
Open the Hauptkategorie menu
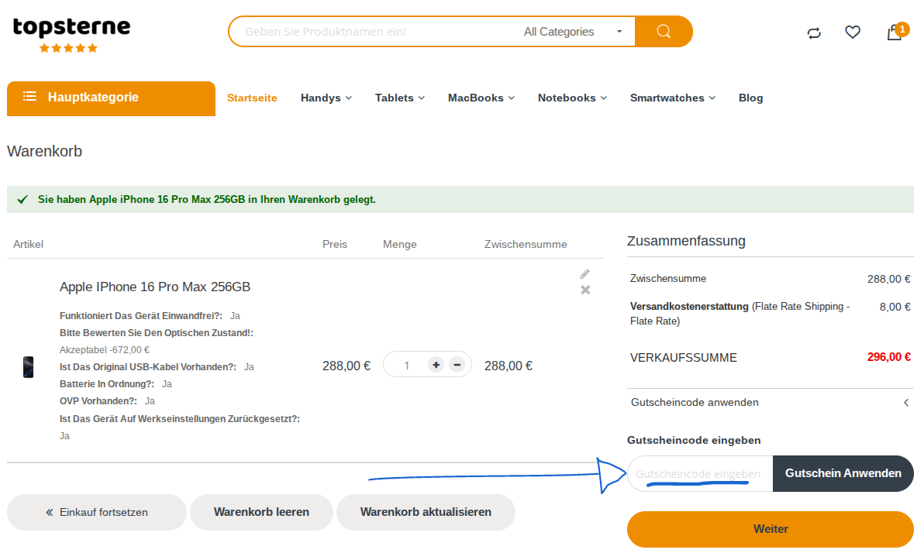[111, 98]
